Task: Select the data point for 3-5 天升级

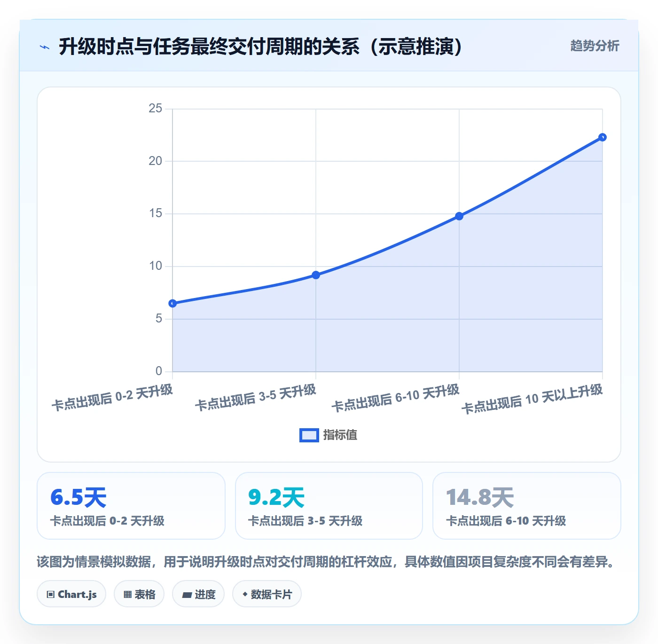Action: 316,275
